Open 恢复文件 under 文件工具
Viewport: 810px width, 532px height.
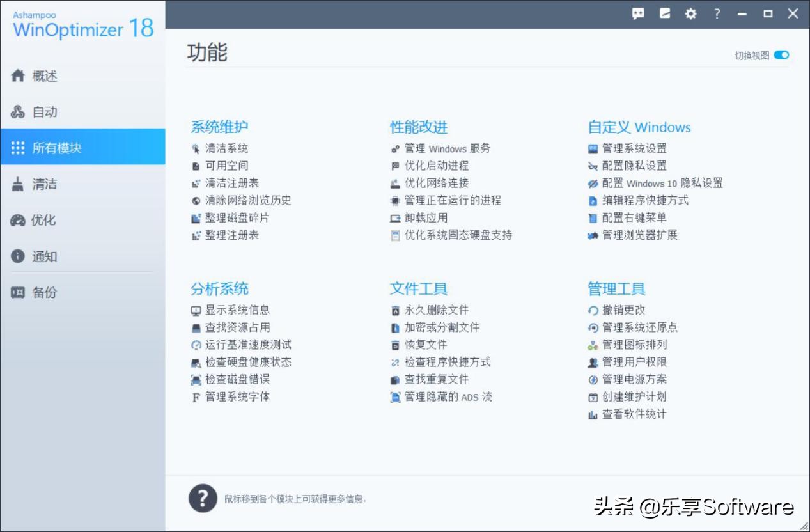point(424,344)
